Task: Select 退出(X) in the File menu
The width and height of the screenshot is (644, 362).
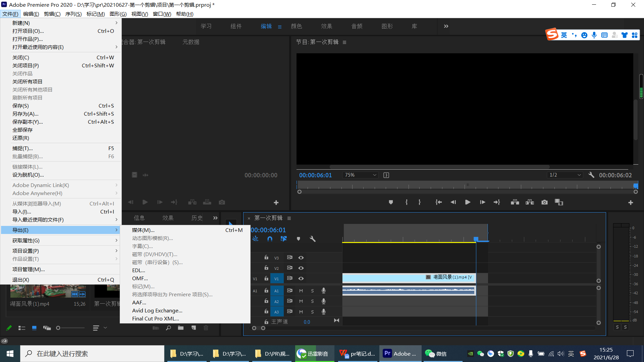Action: 60,280
